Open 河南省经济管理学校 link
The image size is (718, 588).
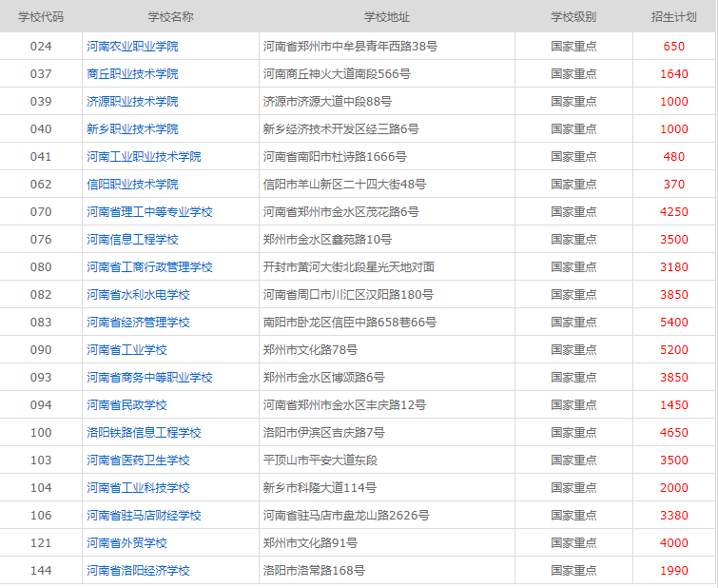138,322
